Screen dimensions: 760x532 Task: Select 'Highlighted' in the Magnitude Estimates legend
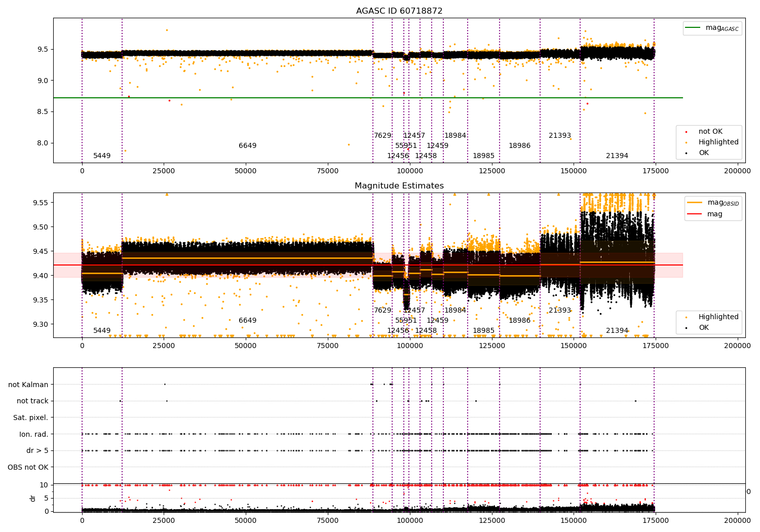(x=718, y=317)
